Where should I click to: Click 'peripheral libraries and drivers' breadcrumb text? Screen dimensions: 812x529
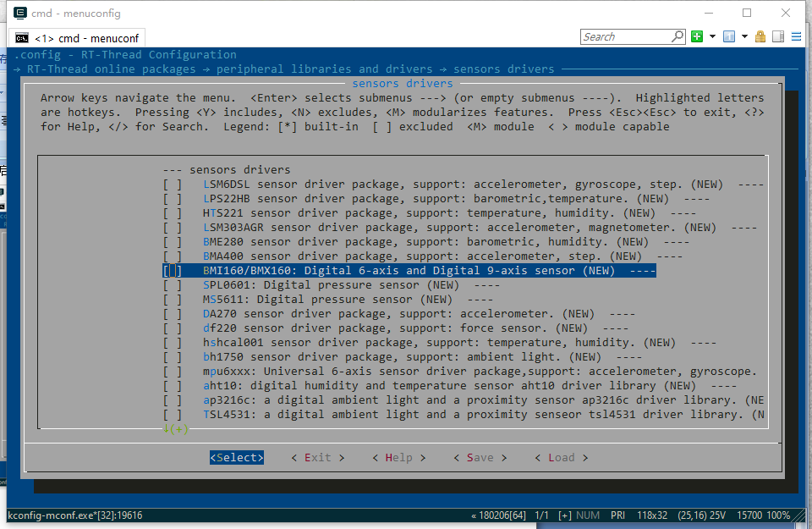[324, 69]
